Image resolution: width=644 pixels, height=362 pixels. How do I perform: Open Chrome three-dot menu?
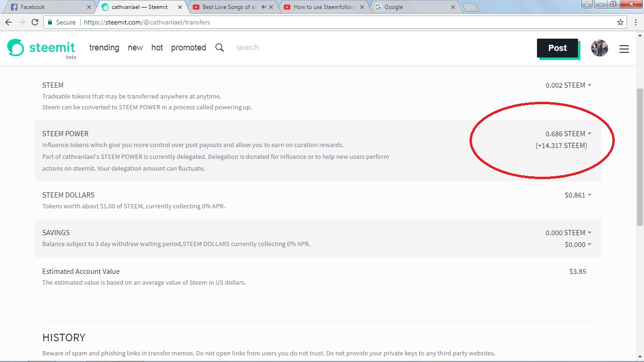pos(636,22)
